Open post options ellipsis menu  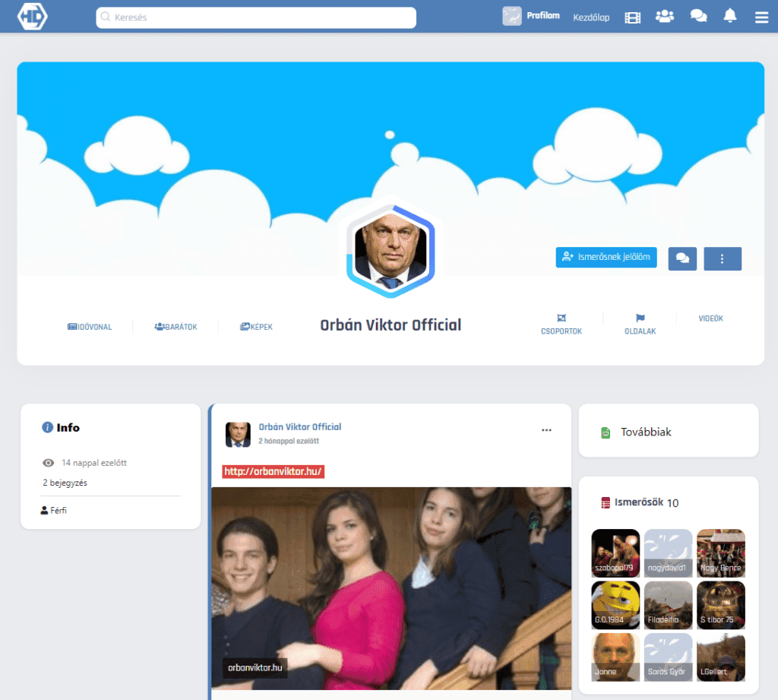546,430
